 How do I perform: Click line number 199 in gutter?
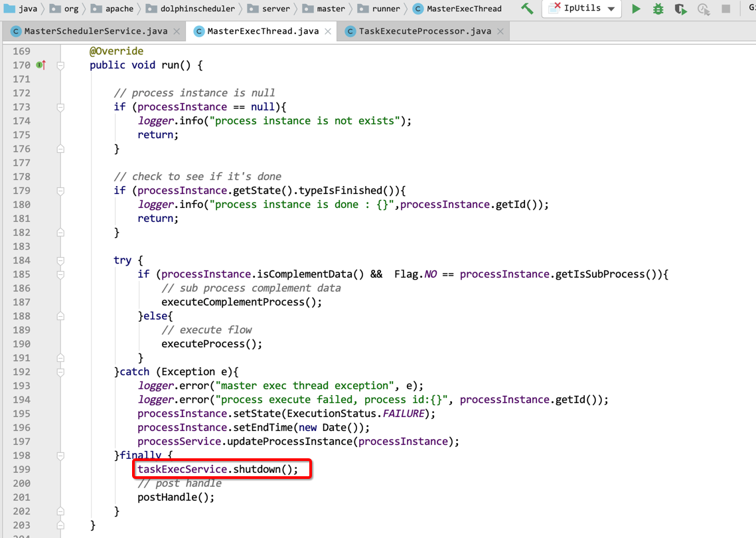click(x=21, y=470)
